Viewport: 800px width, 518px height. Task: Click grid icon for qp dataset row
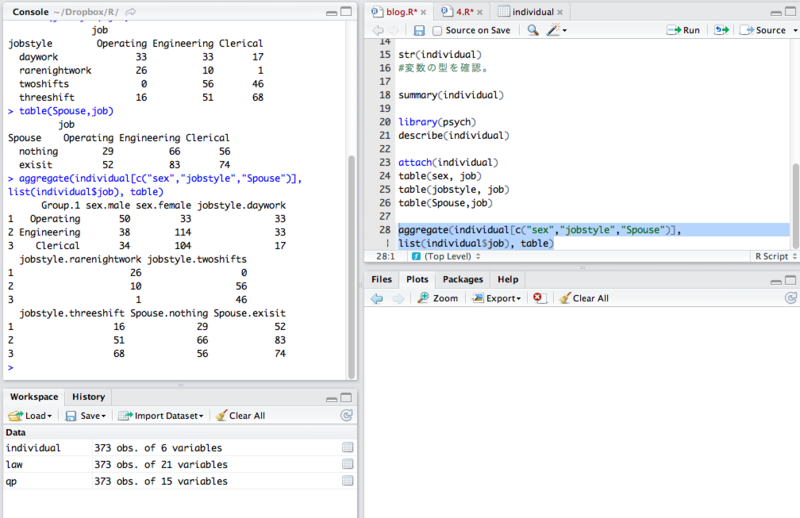[x=347, y=481]
